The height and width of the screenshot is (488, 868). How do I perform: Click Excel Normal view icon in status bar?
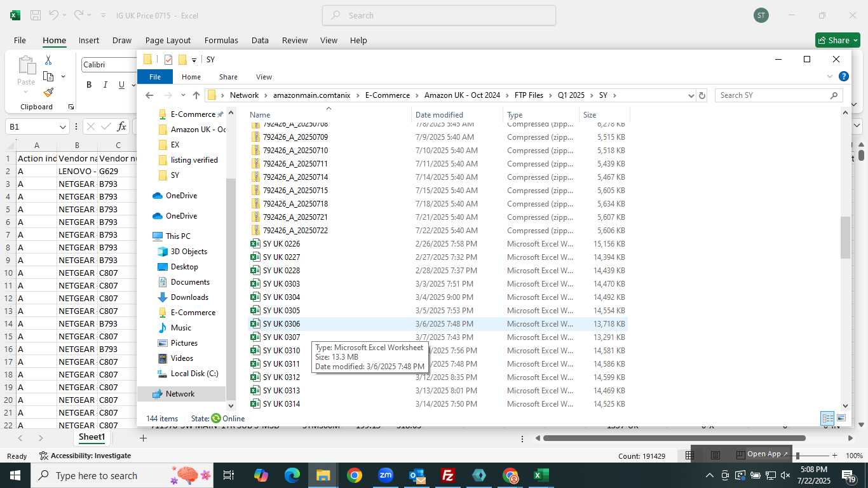[689, 455]
